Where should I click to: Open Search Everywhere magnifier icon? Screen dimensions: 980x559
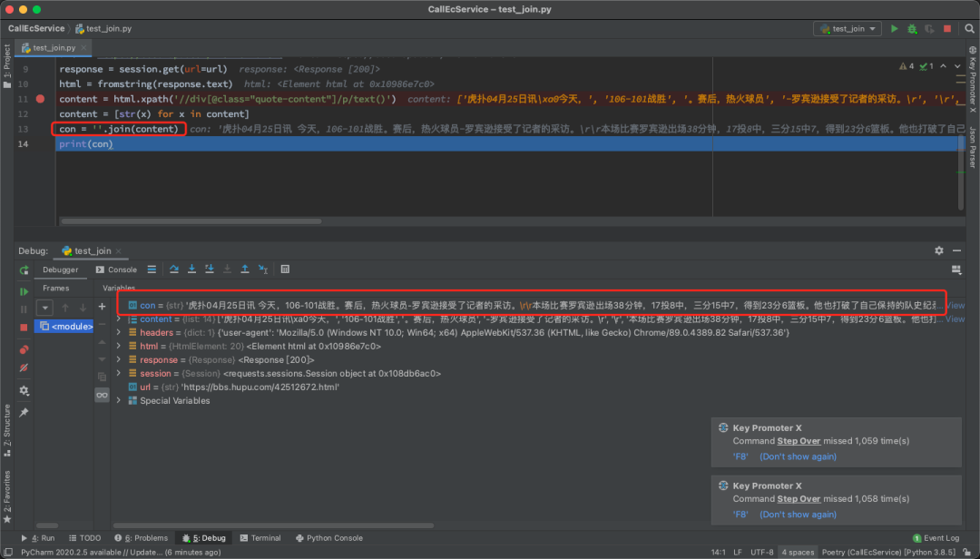pos(969,29)
